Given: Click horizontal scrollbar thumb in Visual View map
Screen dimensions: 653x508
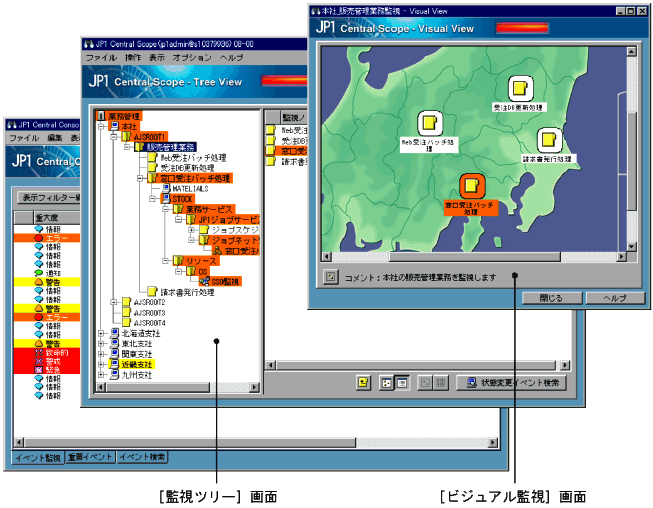Looking at the screenshot, I should (475, 257).
